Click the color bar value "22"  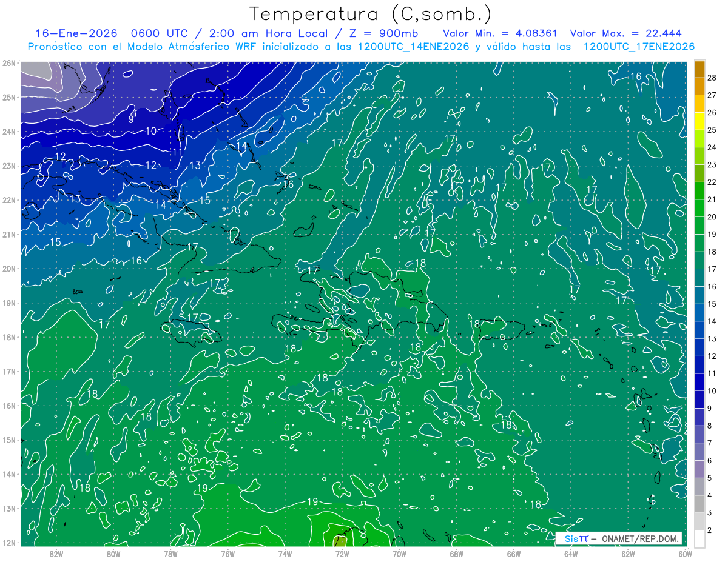pyautogui.click(x=712, y=182)
